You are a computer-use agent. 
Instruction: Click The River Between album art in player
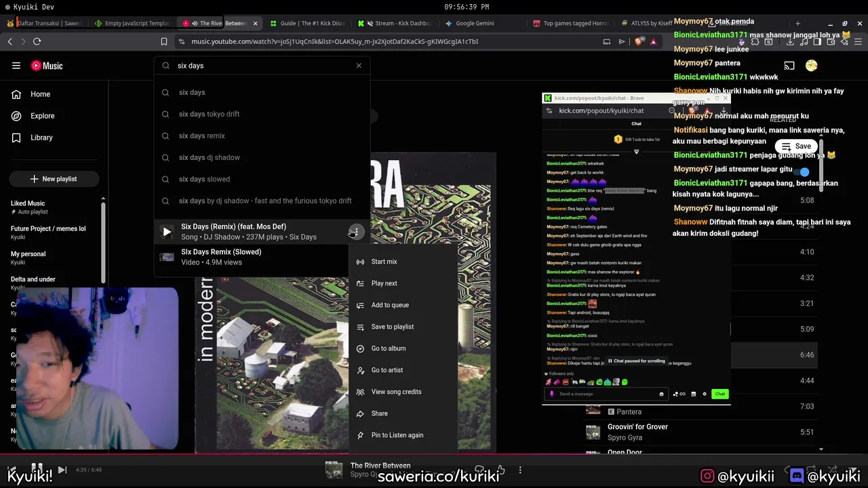tap(333, 470)
